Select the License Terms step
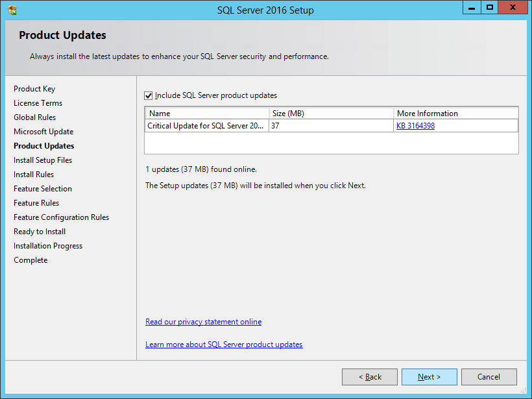Viewport: 532px width, 399px height. point(38,103)
